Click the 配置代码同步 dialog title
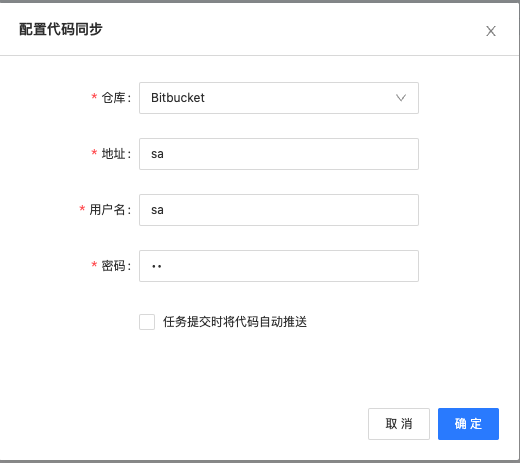Image resolution: width=520 pixels, height=463 pixels. [61, 29]
